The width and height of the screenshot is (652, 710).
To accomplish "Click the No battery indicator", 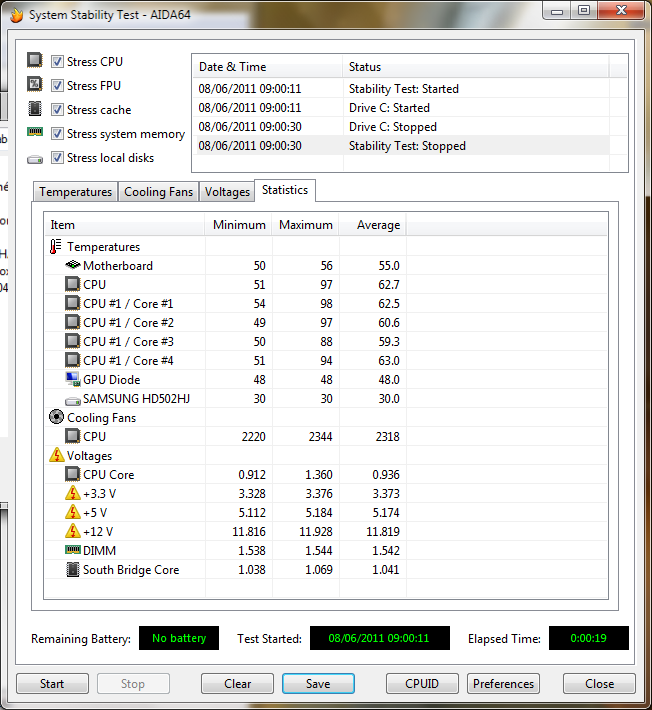I will (x=179, y=638).
